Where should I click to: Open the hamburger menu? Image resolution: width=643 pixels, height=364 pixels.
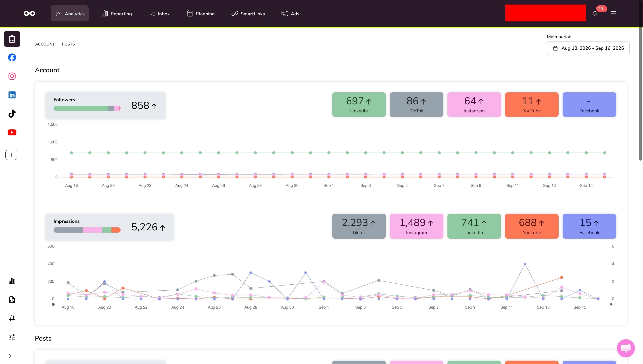coord(614,14)
